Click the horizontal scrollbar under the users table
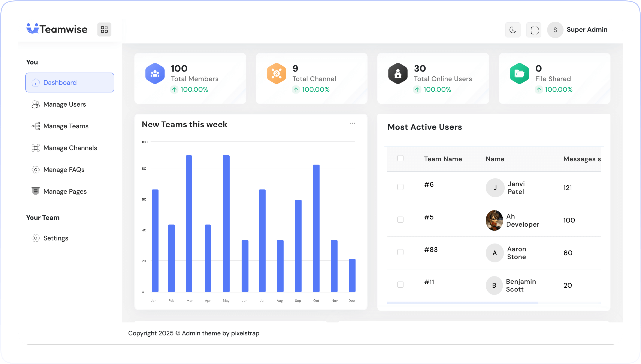 (462, 303)
